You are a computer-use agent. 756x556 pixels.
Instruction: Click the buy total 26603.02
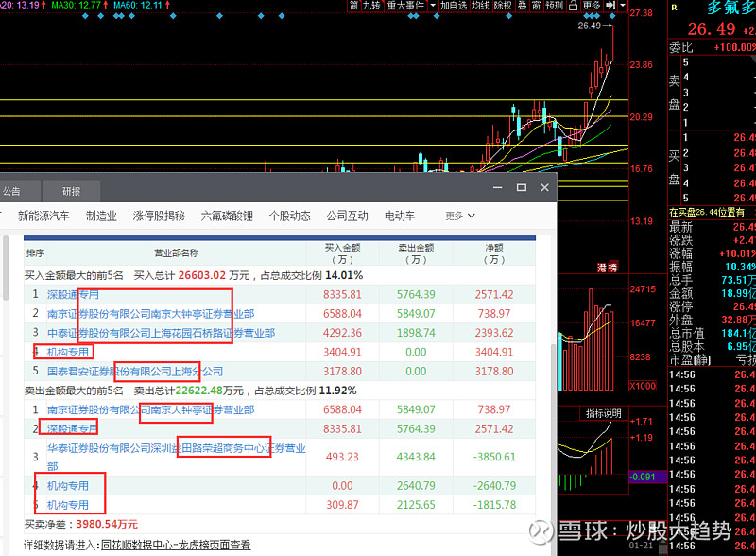point(202,275)
